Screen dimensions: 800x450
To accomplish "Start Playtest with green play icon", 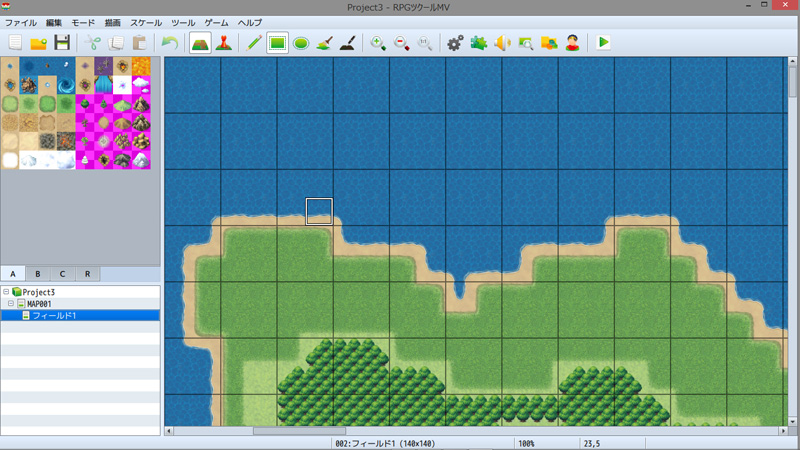I will click(604, 43).
